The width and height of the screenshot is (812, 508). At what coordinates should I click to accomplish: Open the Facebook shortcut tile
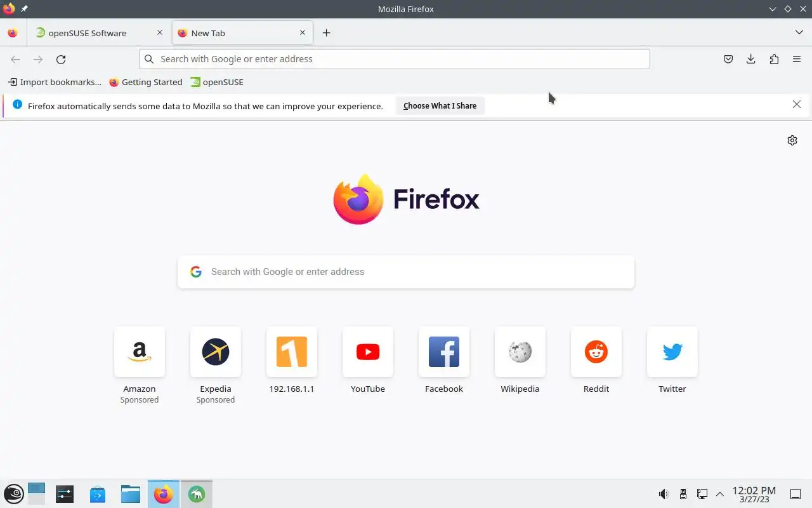pos(444,352)
